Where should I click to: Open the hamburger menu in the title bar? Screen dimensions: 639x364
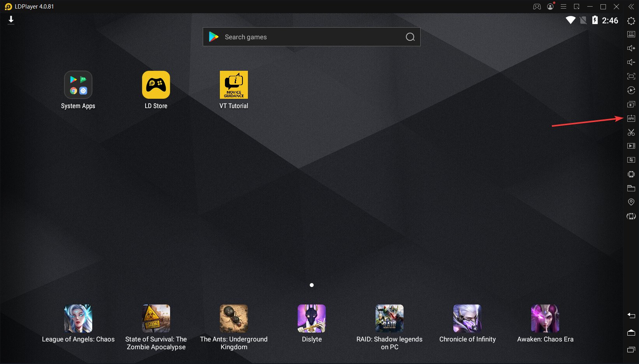click(564, 7)
